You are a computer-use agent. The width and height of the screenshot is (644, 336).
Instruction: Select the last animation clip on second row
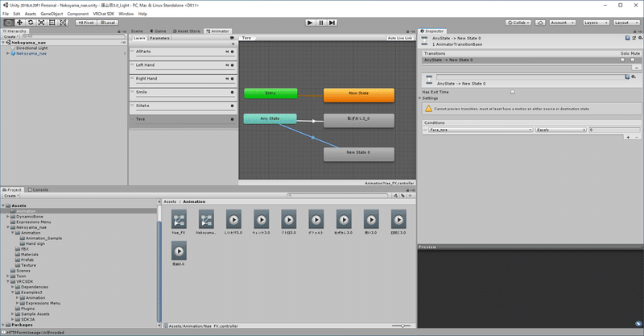click(x=179, y=253)
